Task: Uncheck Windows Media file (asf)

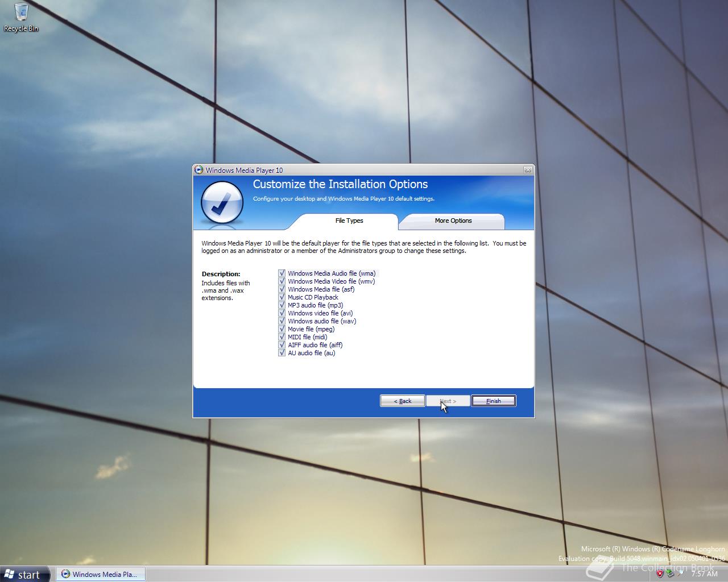Action: click(282, 289)
